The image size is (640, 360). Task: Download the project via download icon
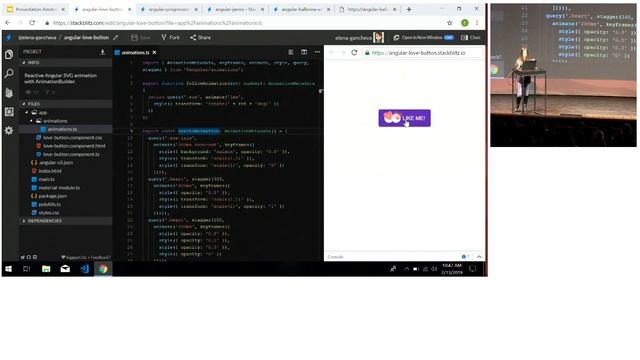tap(102, 52)
